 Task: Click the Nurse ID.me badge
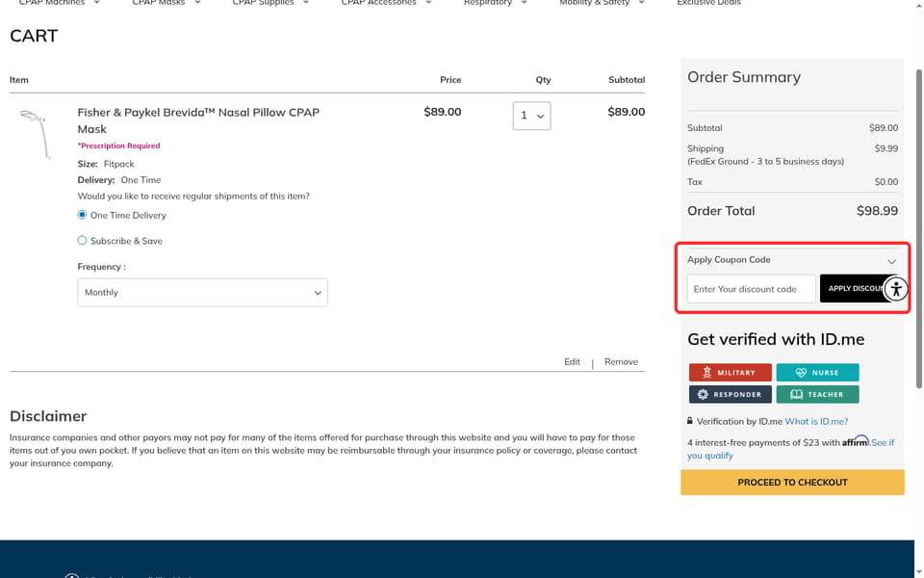tap(817, 373)
